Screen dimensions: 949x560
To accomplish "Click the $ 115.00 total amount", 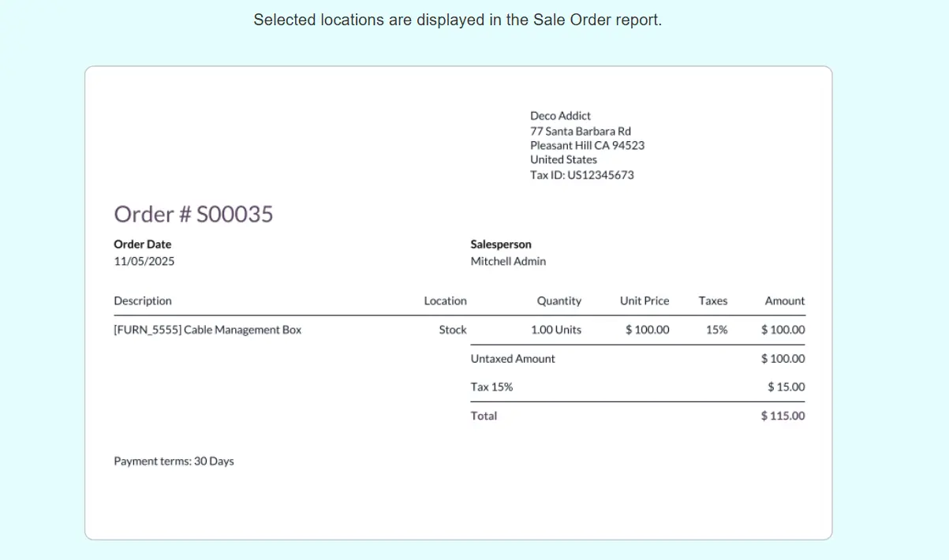I will pyautogui.click(x=783, y=416).
